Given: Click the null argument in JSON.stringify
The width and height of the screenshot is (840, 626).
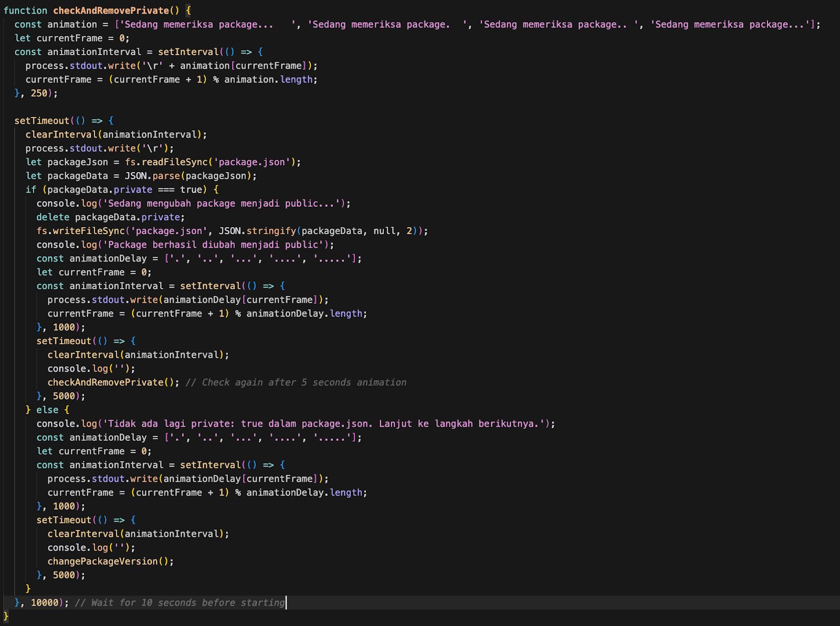Looking at the screenshot, I should coord(384,231).
